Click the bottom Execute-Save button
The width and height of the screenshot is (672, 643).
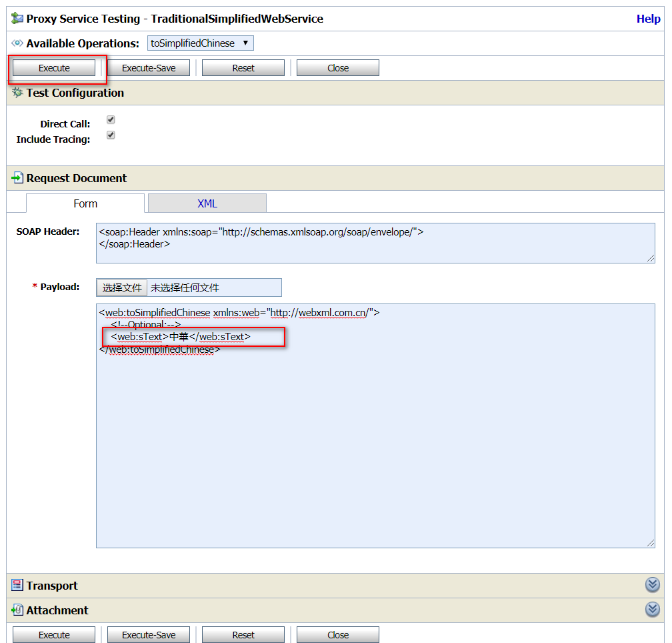(x=149, y=634)
